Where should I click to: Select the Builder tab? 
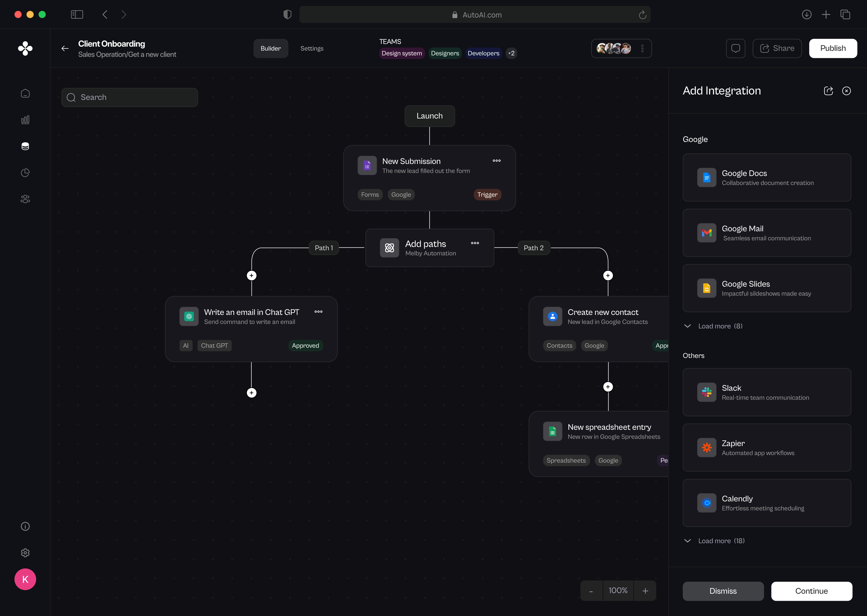[271, 48]
